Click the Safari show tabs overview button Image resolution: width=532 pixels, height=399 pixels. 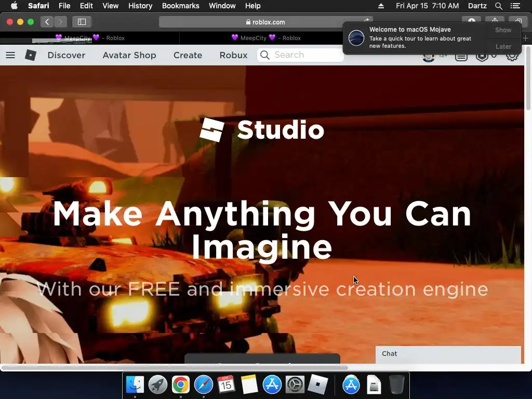click(x=518, y=22)
